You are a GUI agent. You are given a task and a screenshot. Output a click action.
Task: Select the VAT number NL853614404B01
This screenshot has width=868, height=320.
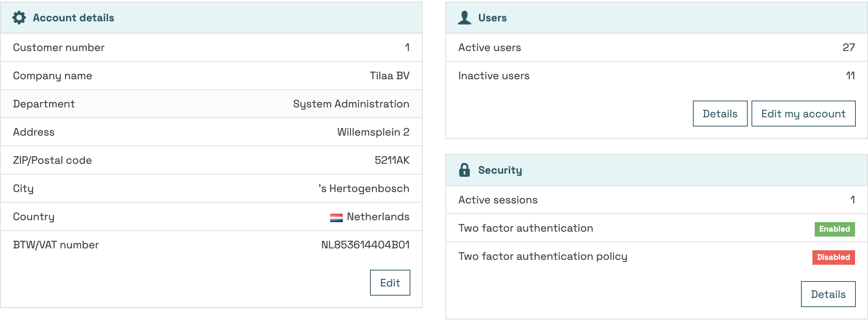click(365, 245)
